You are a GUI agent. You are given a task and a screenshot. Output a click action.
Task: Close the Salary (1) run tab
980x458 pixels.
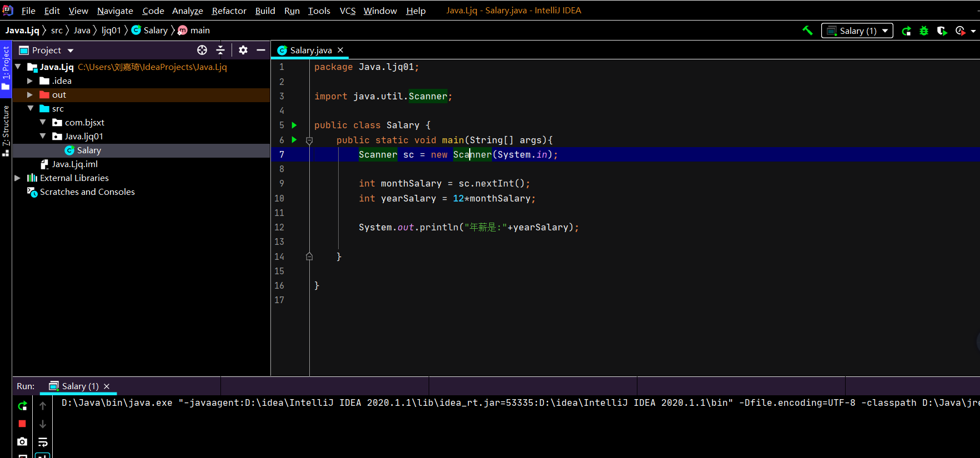[x=107, y=386]
